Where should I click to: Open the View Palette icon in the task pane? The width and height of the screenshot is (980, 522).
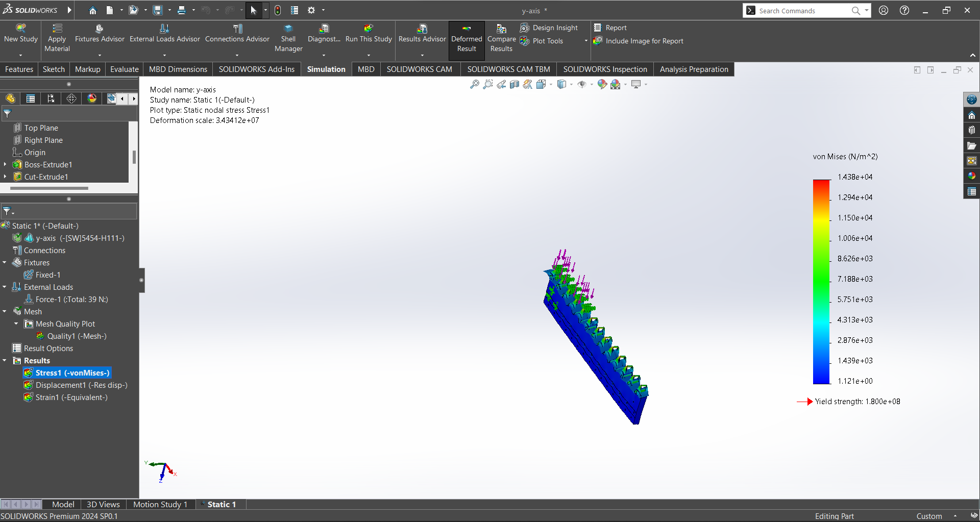[972, 161]
